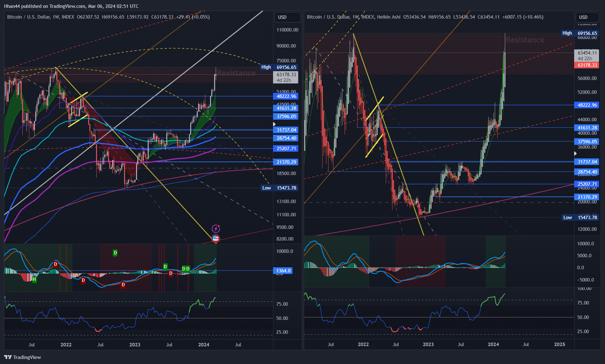Screen dimensions: 605x364
Task: Click the red 63178.33 price label on right chart
Action: [587, 65]
